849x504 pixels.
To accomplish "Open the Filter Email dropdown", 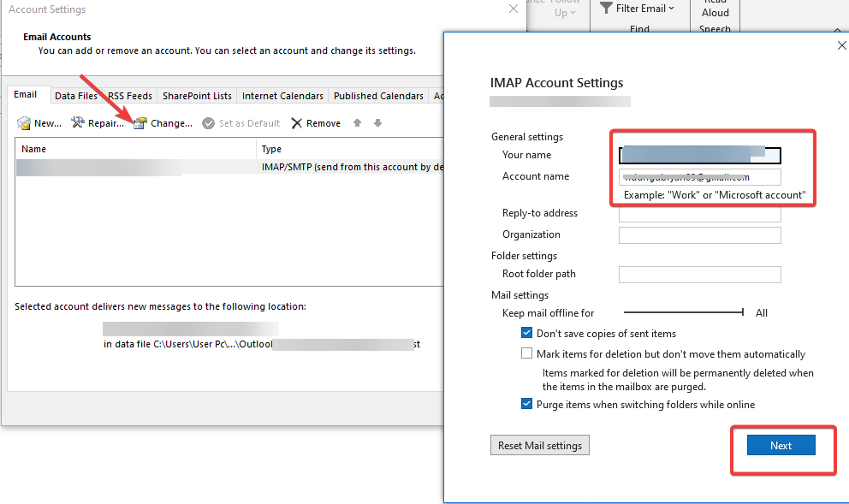I will 638,9.
